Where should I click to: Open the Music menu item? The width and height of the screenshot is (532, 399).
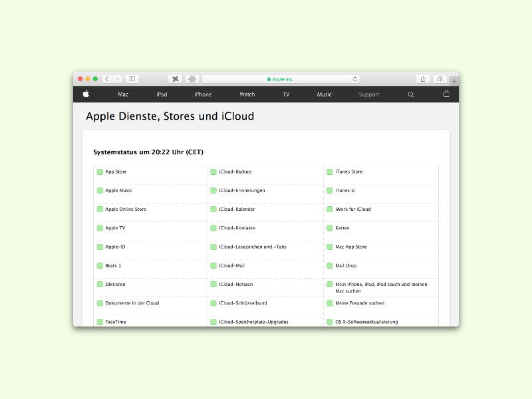click(325, 94)
